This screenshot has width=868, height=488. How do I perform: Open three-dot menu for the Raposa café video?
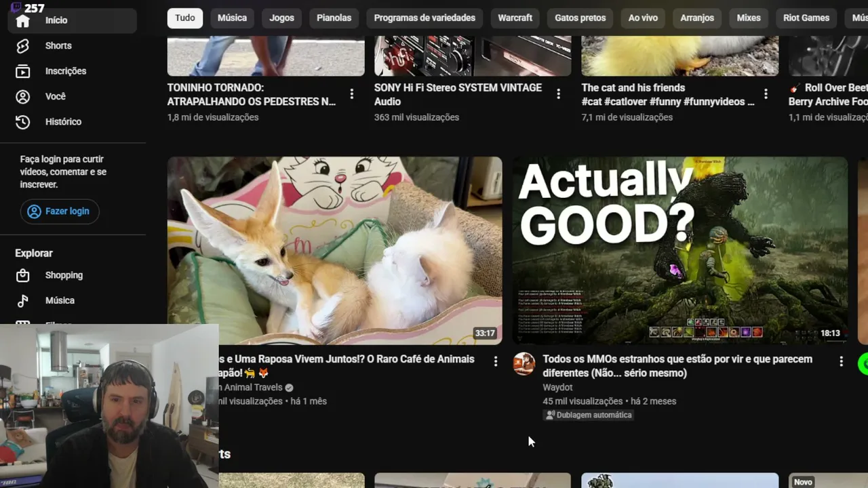[496, 361]
